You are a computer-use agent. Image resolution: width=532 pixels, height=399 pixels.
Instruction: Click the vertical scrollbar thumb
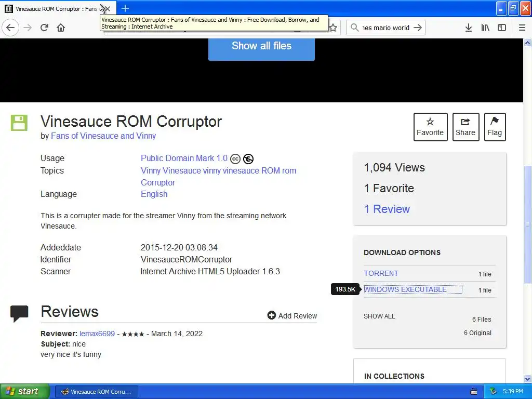click(x=528, y=224)
